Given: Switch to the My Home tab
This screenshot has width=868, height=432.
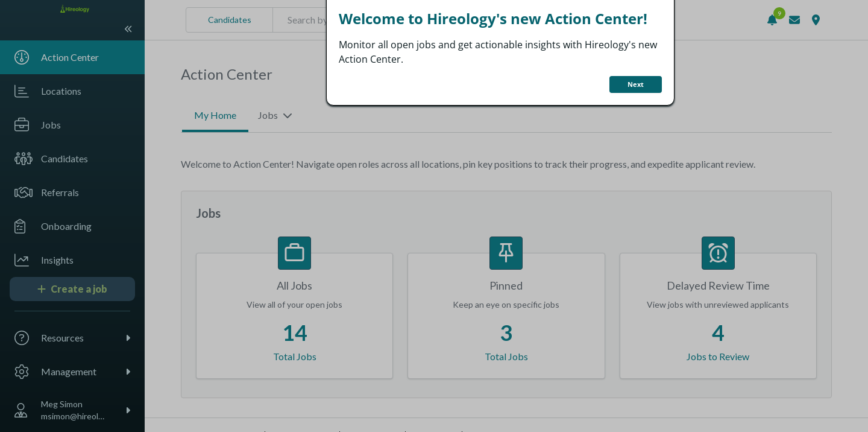Looking at the screenshot, I should 215,115.
